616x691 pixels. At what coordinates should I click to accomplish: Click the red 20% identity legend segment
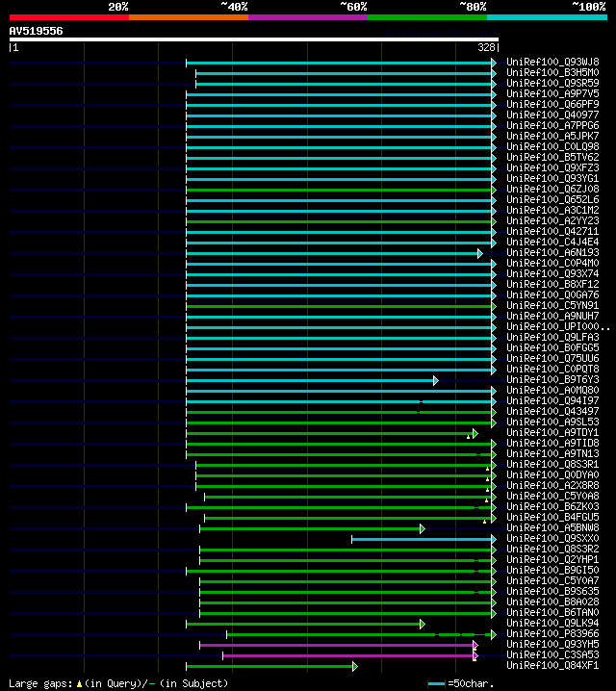(x=69, y=17)
